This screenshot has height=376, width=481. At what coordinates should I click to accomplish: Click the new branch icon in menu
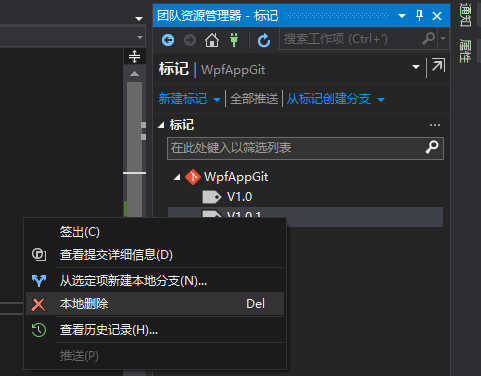39,281
